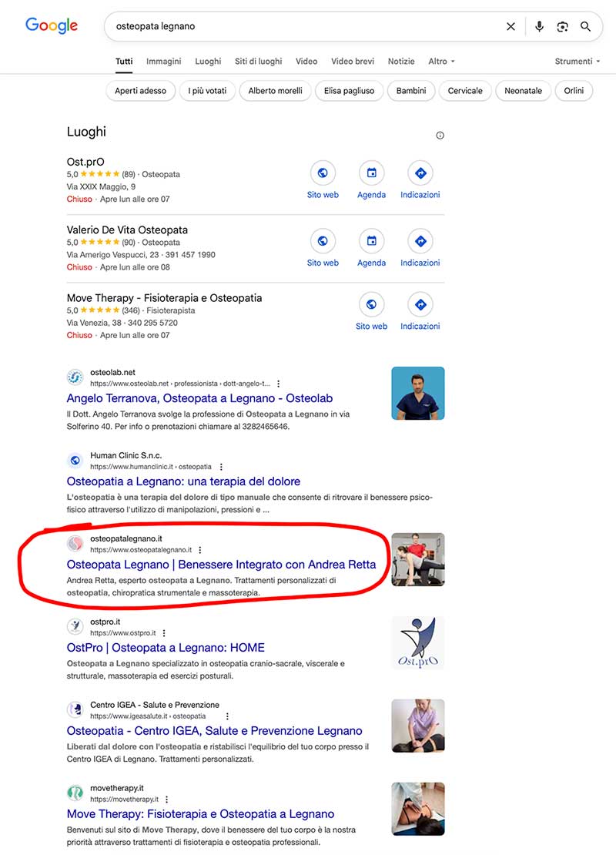Open three-dot menu for osteopatalegnano.it result

tap(200, 550)
